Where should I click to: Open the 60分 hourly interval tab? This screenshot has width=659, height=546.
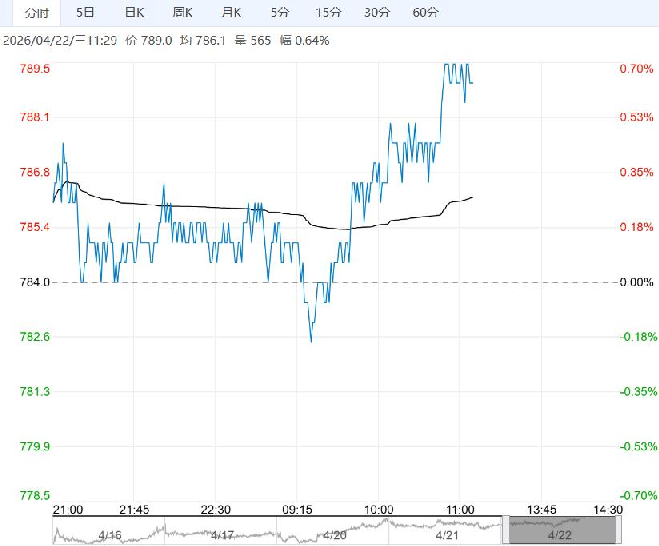click(x=425, y=12)
